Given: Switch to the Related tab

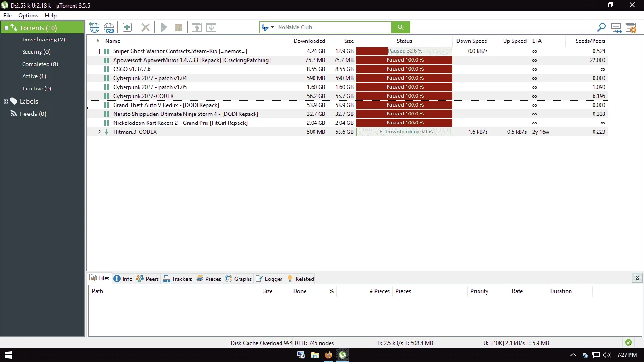Looking at the screenshot, I should pos(300,279).
